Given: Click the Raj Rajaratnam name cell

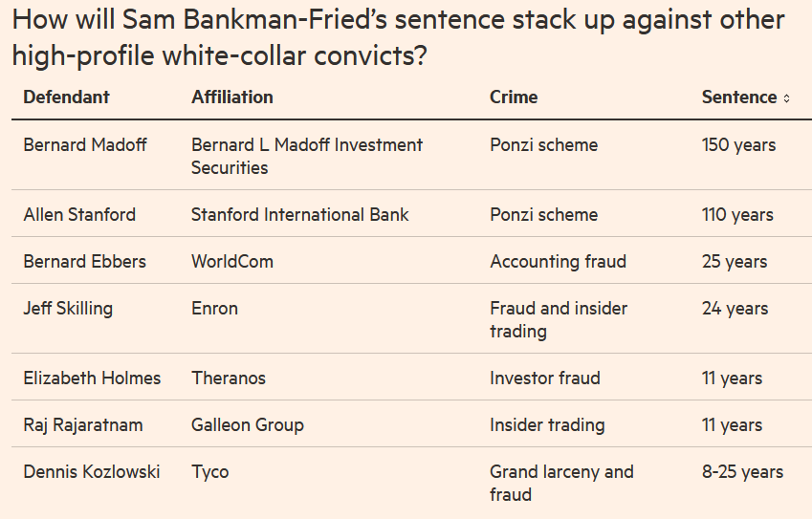Looking at the screenshot, I should click(x=83, y=425).
